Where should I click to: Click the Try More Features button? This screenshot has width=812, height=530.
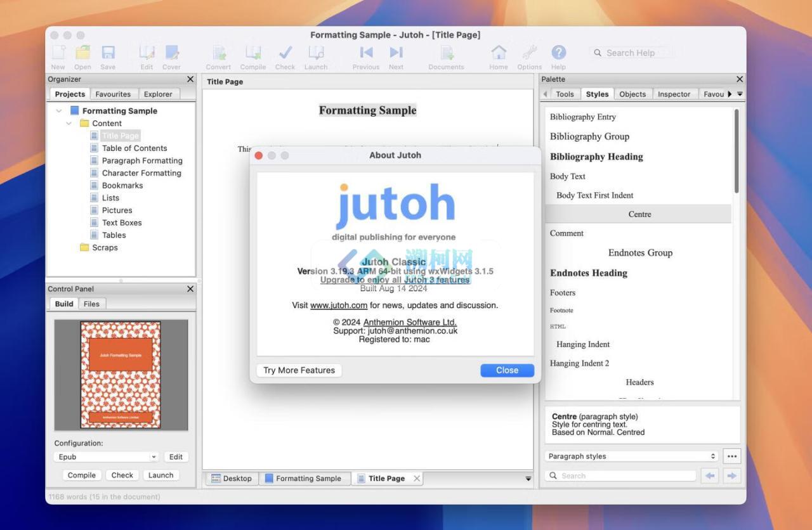[x=299, y=370]
